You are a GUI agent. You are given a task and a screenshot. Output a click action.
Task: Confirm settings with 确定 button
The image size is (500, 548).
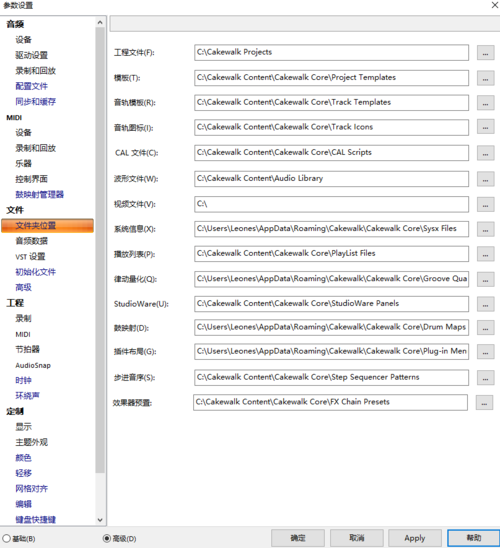click(298, 538)
